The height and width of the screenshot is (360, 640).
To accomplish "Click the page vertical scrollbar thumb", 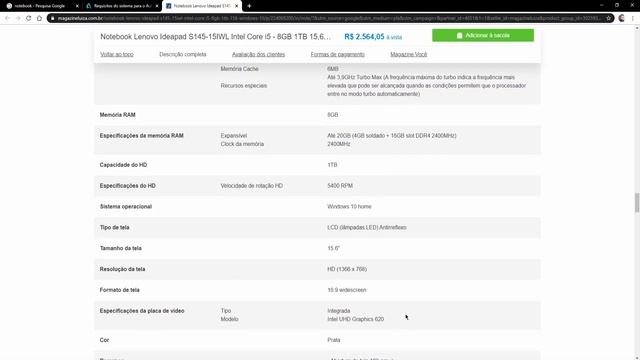I will click(637, 203).
